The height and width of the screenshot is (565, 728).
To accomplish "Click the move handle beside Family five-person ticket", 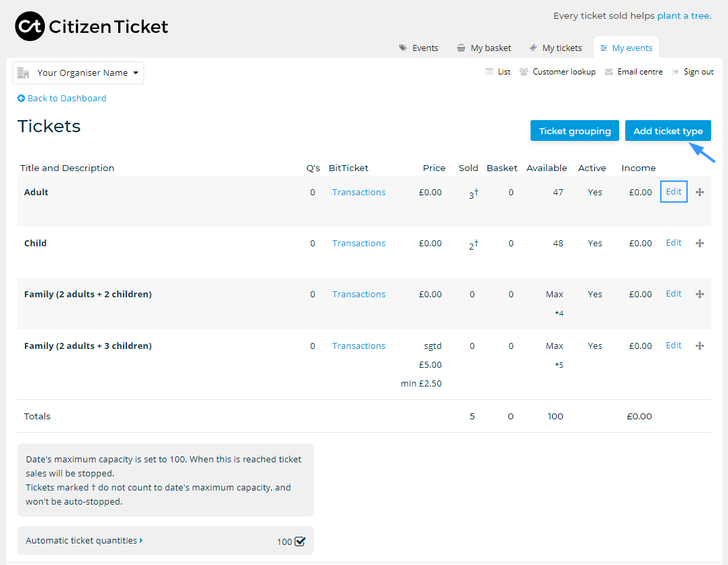I will click(x=700, y=346).
